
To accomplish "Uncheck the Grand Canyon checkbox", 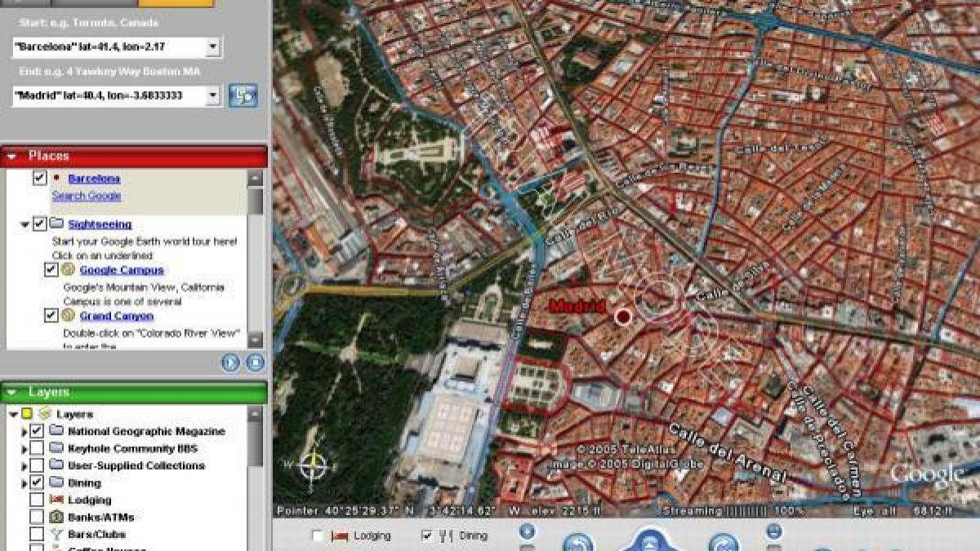I will coord(52,315).
